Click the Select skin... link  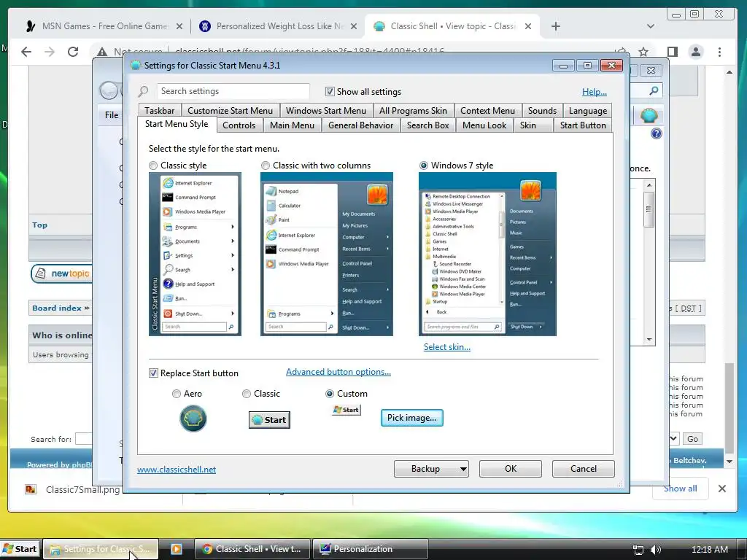[447, 347]
